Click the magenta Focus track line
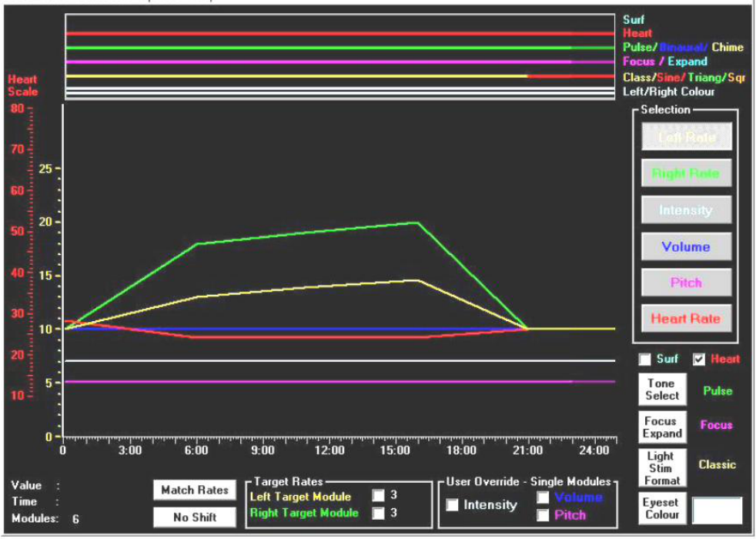The height and width of the screenshot is (539, 756). point(340,62)
